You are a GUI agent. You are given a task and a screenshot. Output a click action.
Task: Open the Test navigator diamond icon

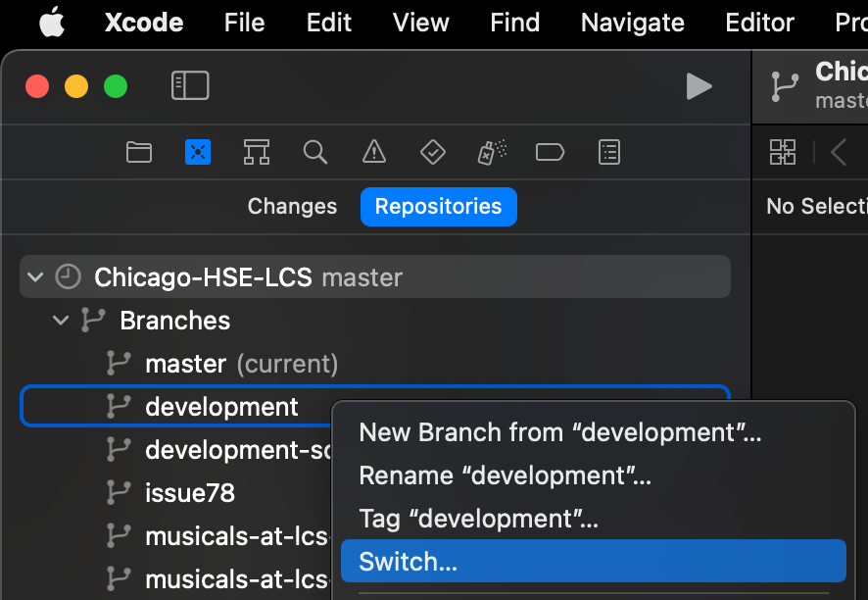tap(432, 152)
